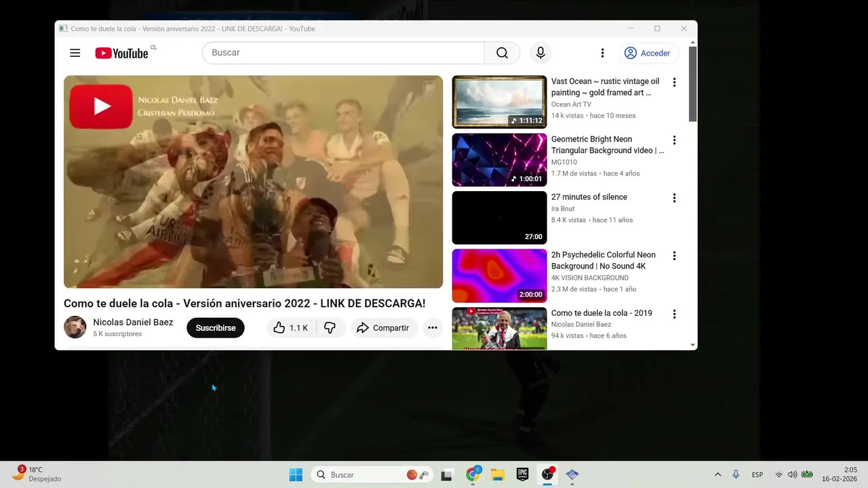The height and width of the screenshot is (488, 868).
Task: Open 27 minutes of silence thumbnail
Action: (499, 218)
